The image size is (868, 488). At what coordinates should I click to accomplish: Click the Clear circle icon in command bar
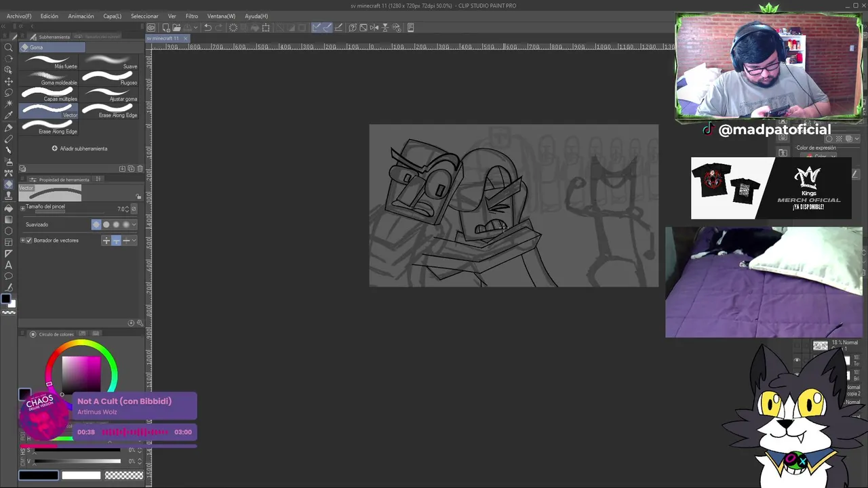pyautogui.click(x=233, y=28)
